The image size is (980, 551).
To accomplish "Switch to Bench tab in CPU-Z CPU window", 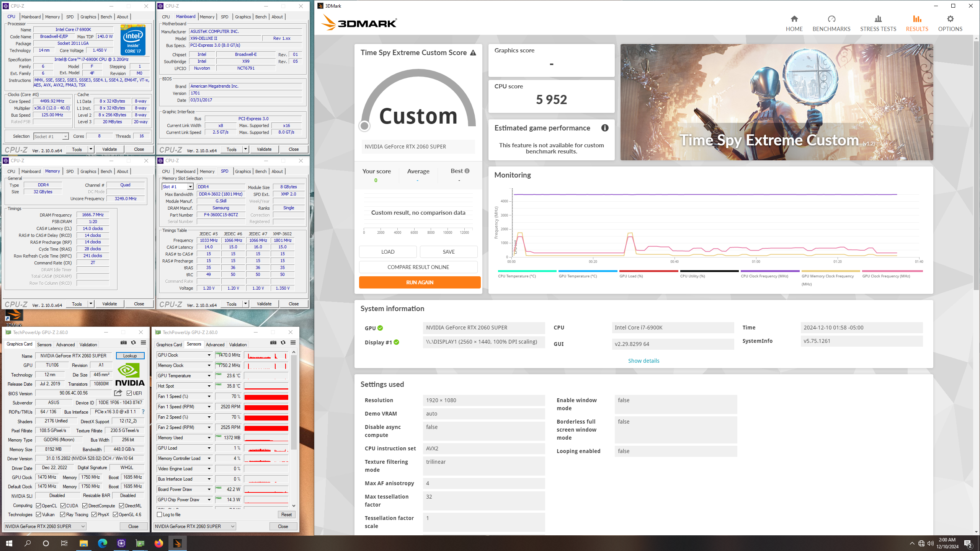I will point(106,17).
